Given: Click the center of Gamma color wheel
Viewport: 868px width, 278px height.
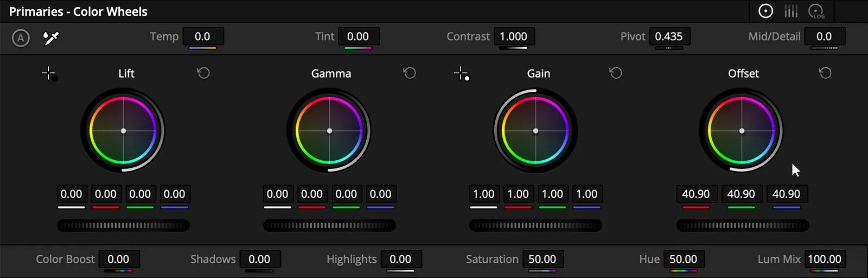Looking at the screenshot, I should pyautogui.click(x=329, y=131).
